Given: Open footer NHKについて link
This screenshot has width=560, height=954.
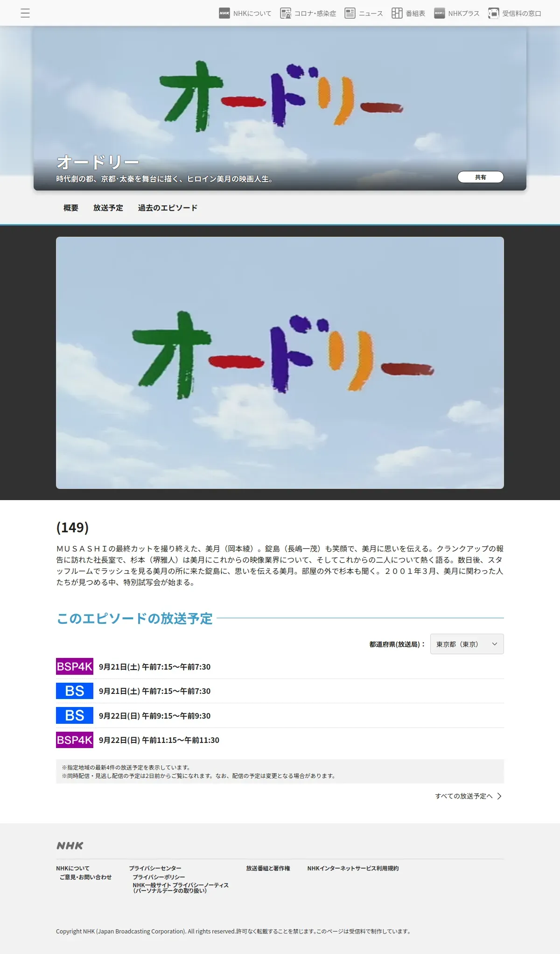Looking at the screenshot, I should tap(73, 869).
